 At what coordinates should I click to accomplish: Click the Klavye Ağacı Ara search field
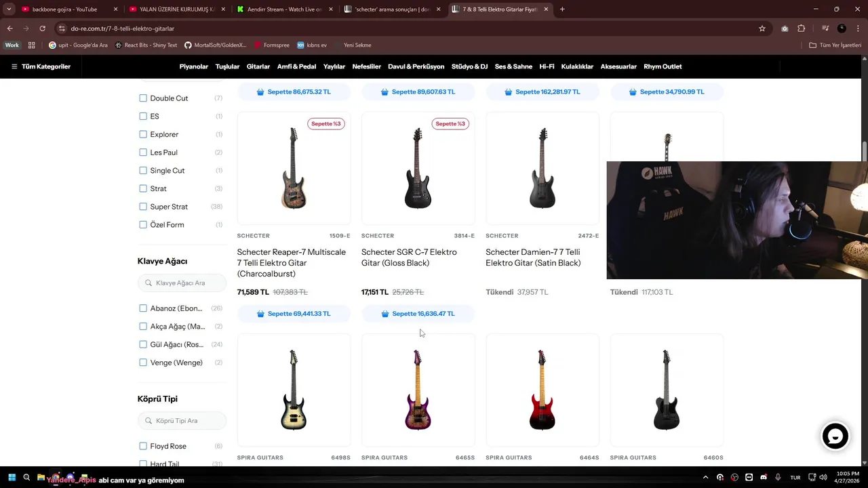(x=182, y=283)
